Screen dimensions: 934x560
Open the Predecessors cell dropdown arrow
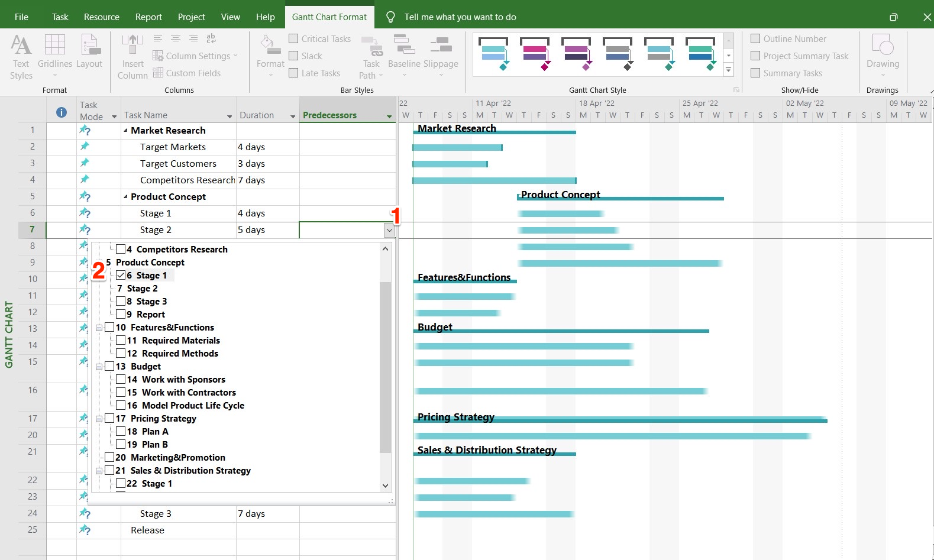(389, 231)
